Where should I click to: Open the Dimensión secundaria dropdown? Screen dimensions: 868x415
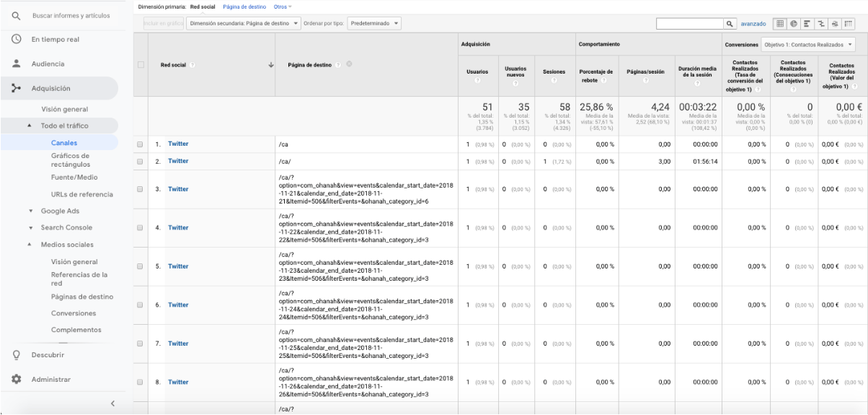pos(243,24)
